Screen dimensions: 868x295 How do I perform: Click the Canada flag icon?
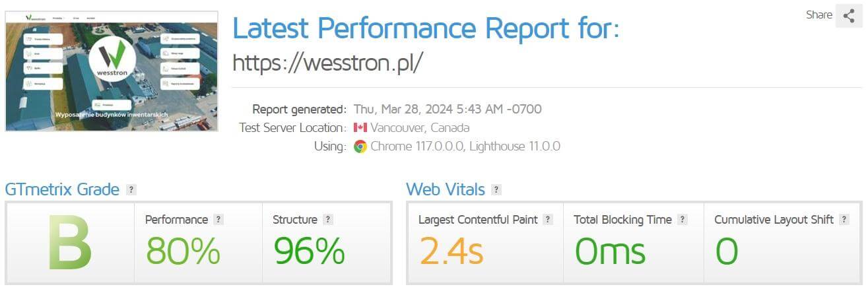click(x=360, y=128)
